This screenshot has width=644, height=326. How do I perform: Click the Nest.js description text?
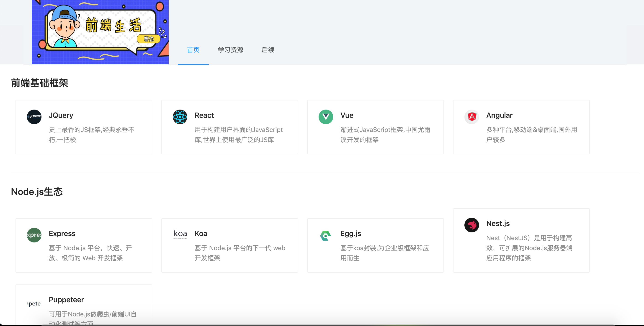click(529, 248)
